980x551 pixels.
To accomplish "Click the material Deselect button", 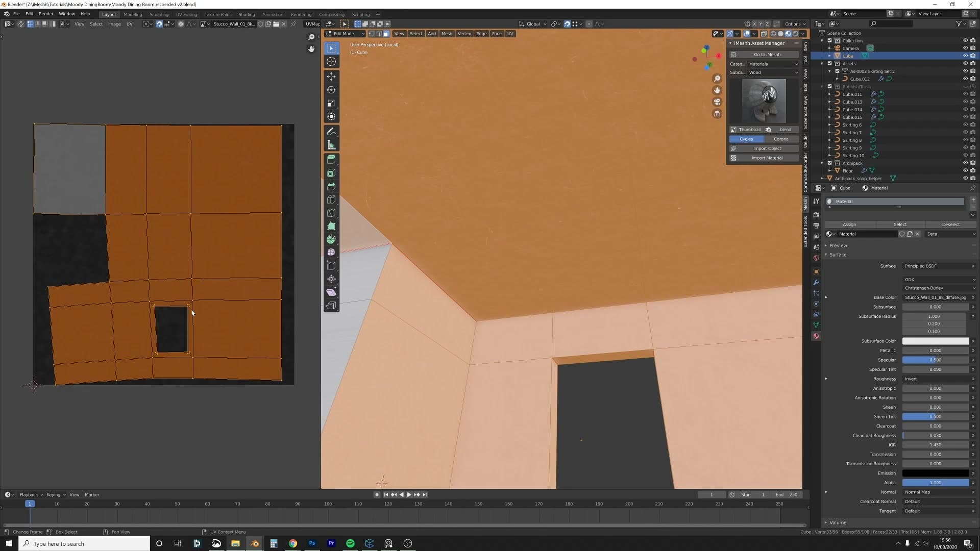I will (x=950, y=224).
